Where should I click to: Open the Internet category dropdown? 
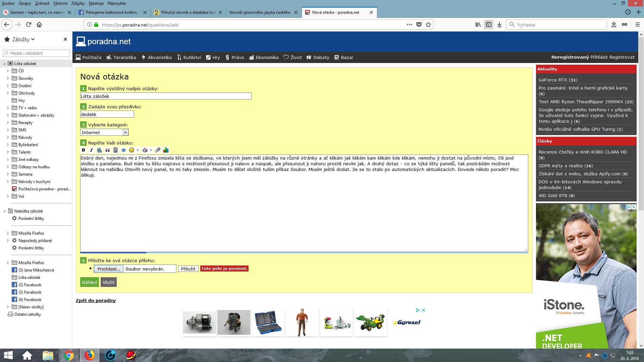[104, 132]
